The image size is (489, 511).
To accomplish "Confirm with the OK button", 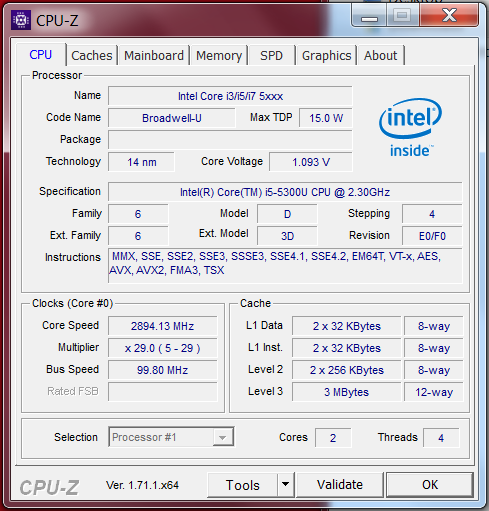I will pyautogui.click(x=430, y=485).
